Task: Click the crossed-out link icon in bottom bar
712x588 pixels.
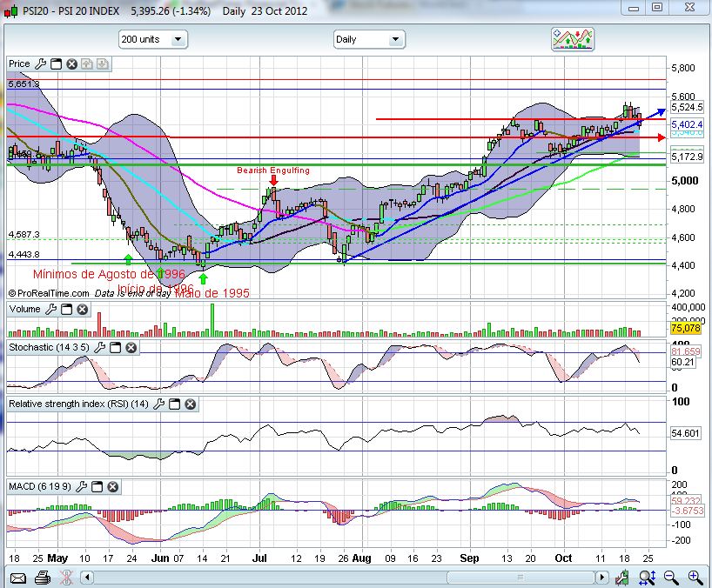Action: pyautogui.click(x=66, y=578)
